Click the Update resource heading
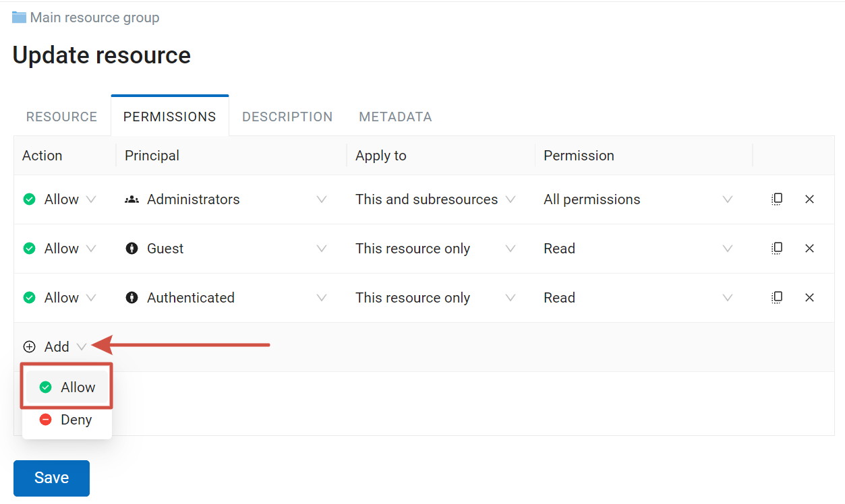845x504 pixels. point(102,55)
